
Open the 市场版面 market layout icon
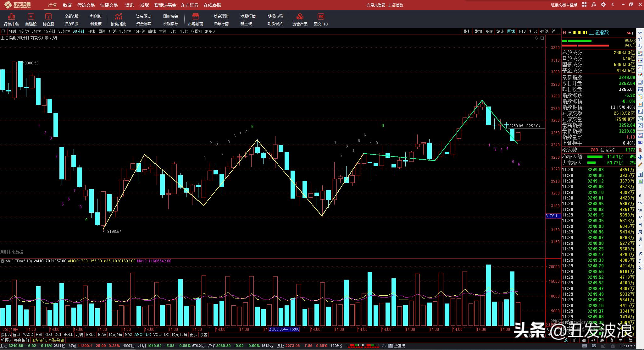[x=196, y=19]
